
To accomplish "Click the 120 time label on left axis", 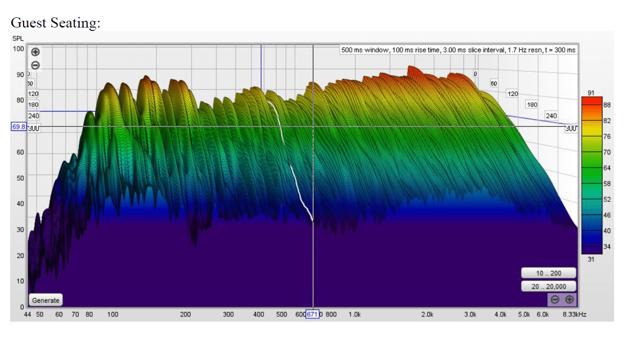I will point(34,93).
